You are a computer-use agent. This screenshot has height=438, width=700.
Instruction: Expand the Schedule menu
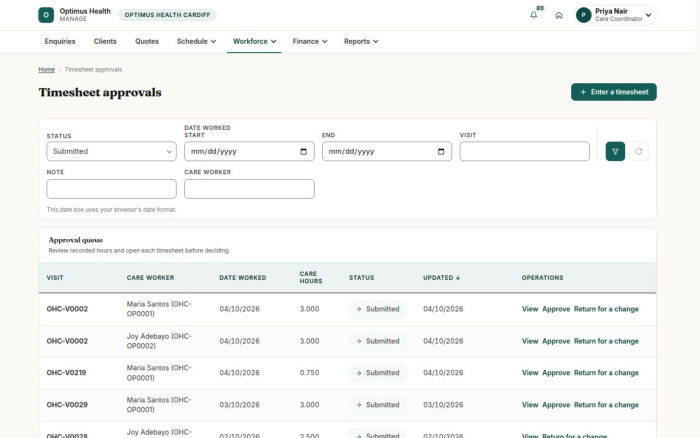pyautogui.click(x=196, y=41)
